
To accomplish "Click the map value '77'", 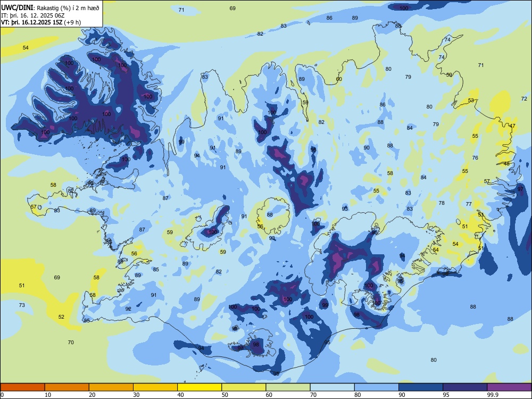I will [469, 204].
